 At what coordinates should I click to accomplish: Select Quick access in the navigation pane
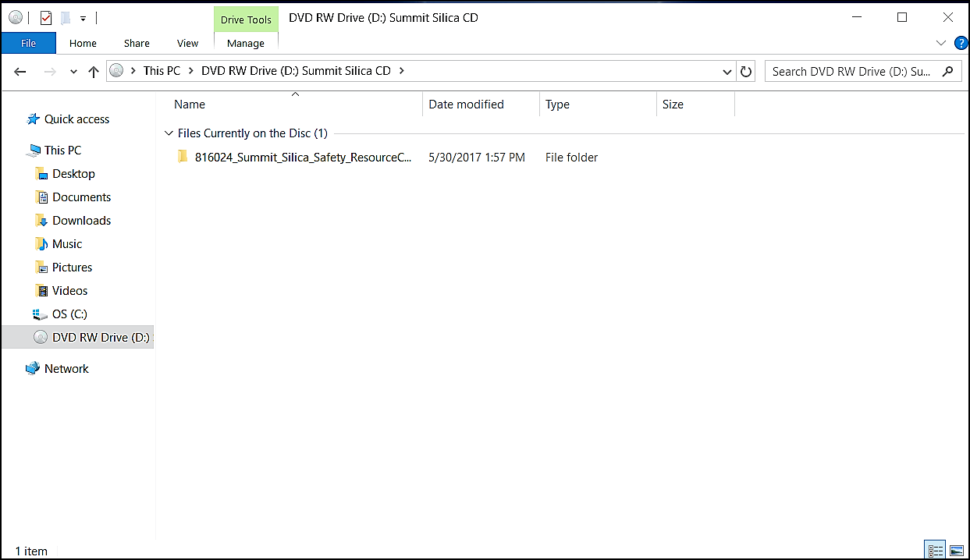(x=76, y=119)
